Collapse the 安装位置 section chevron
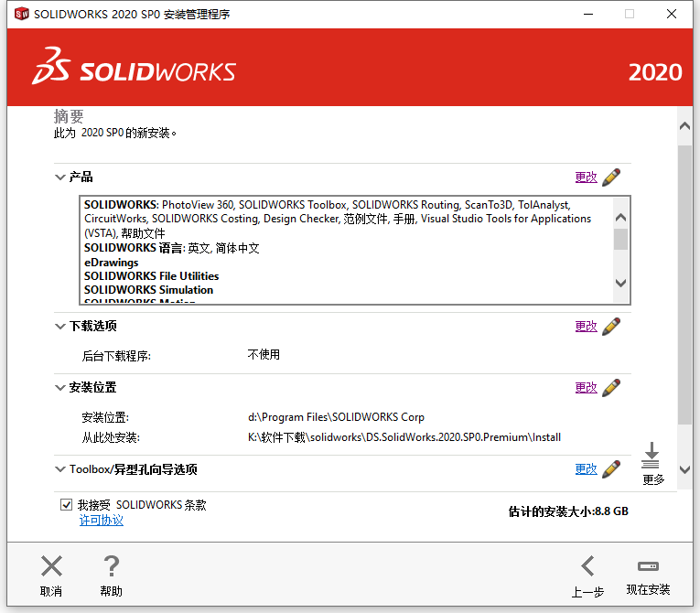 coord(59,388)
